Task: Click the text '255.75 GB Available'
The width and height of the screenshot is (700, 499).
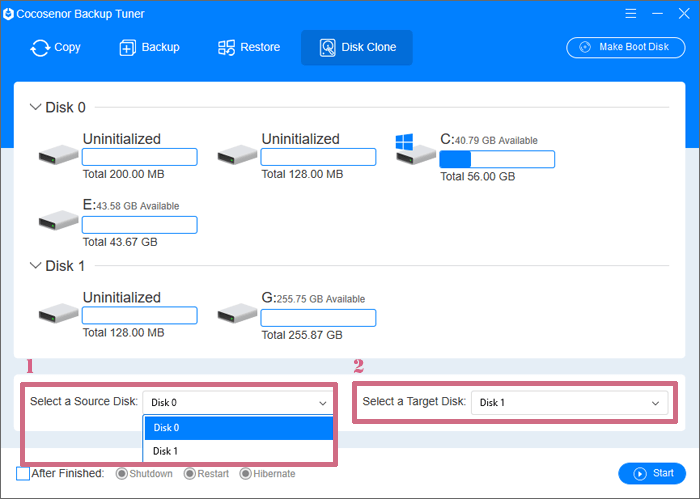Action: tap(321, 299)
